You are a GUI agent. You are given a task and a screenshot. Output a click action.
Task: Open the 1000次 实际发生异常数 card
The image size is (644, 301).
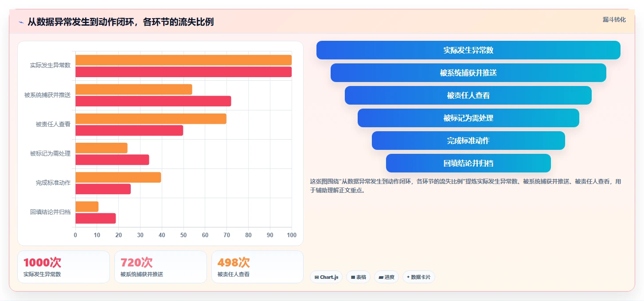tap(63, 267)
